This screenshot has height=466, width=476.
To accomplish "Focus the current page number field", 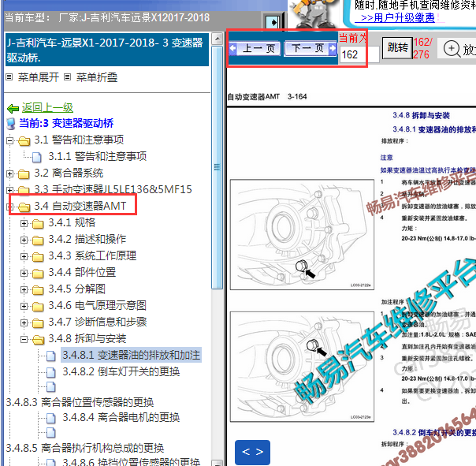I will coord(359,54).
